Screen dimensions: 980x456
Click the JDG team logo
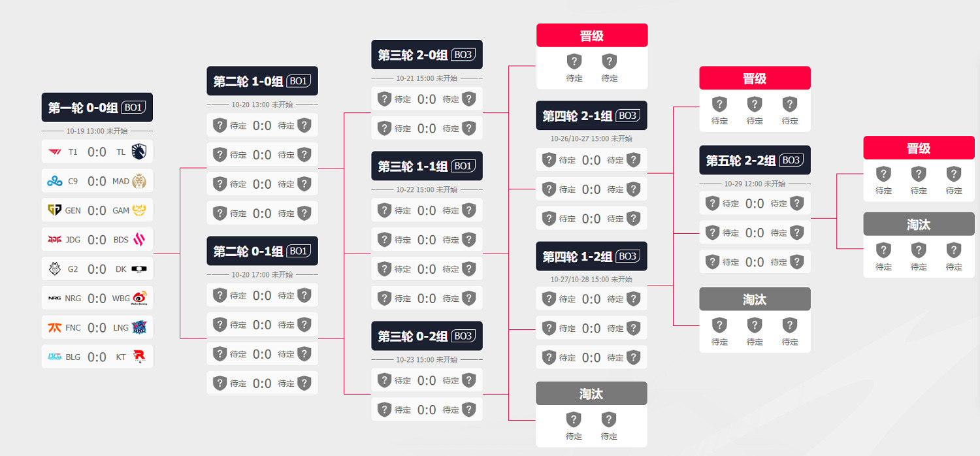click(x=54, y=240)
